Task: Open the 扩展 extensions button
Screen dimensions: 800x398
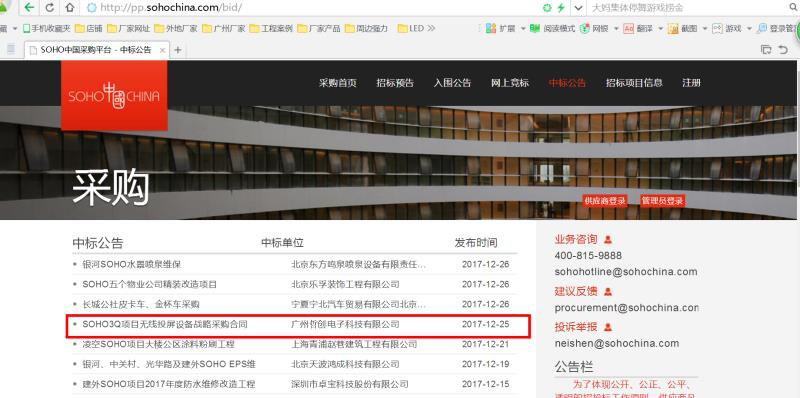Action: tap(501, 29)
